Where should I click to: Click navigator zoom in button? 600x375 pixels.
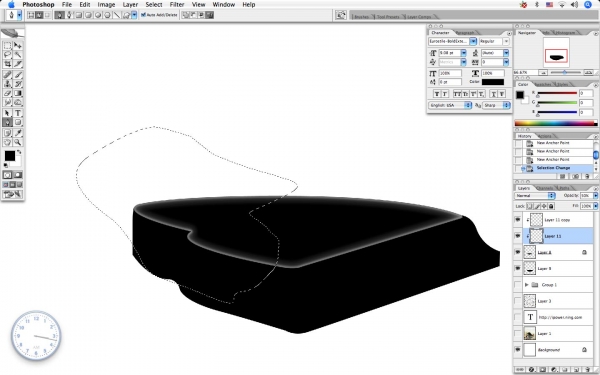pos(588,72)
